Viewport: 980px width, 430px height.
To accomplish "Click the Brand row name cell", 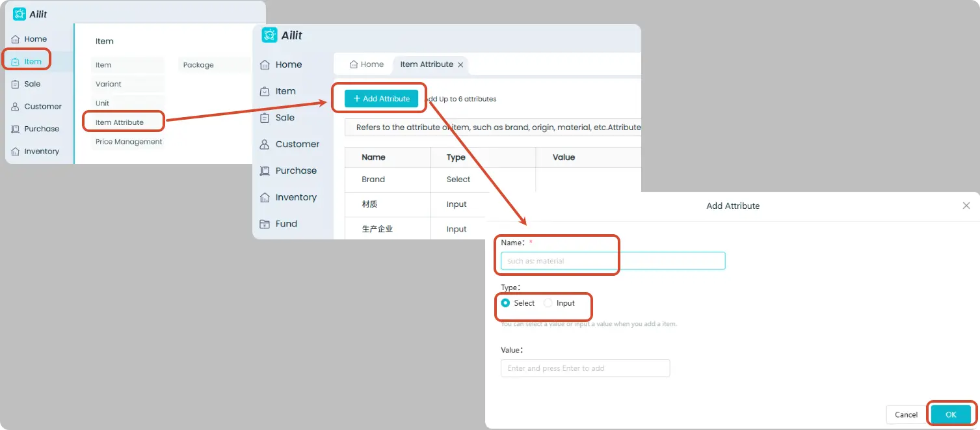I will [388, 180].
